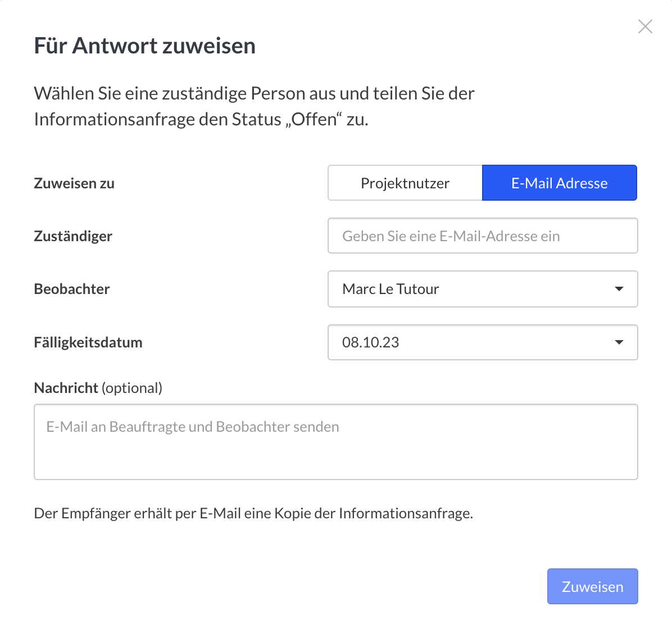Screen dimensions: 672x624
Task: Click the "Für Antwort zuweisen" dialog heading
Action: click(144, 46)
